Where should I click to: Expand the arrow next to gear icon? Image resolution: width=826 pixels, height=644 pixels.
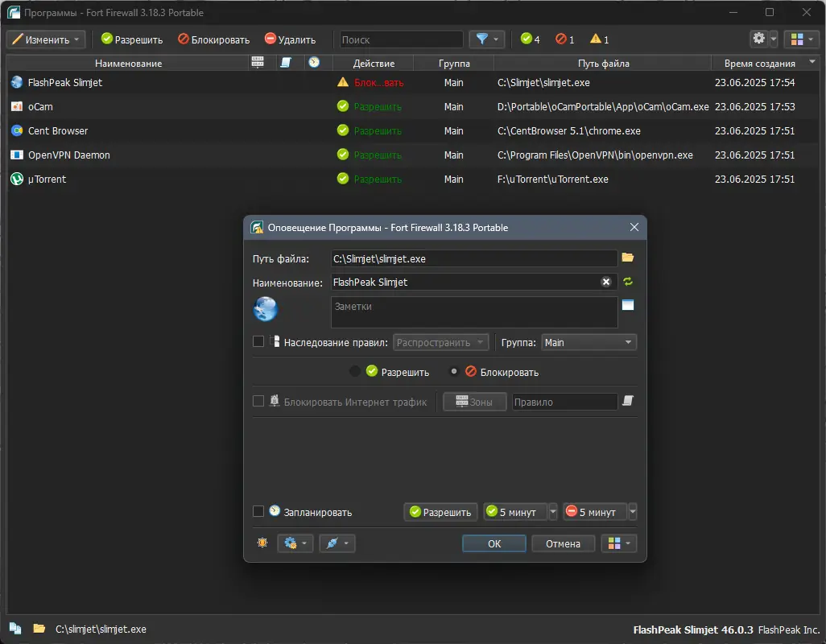(x=774, y=39)
